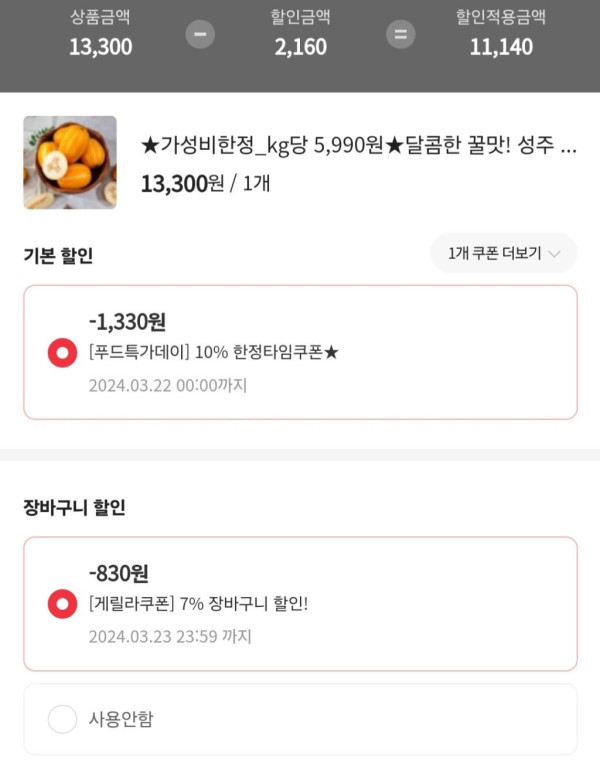600x767 pixels.
Task: Expand the 1개 쿠폰 더보기 dropdown
Action: tap(503, 254)
